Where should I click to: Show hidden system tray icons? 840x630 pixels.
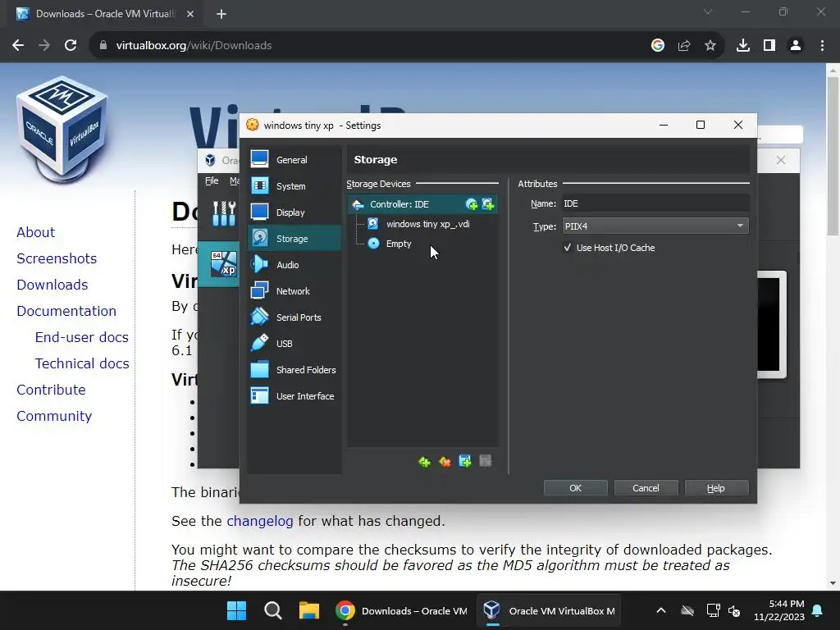coord(661,610)
